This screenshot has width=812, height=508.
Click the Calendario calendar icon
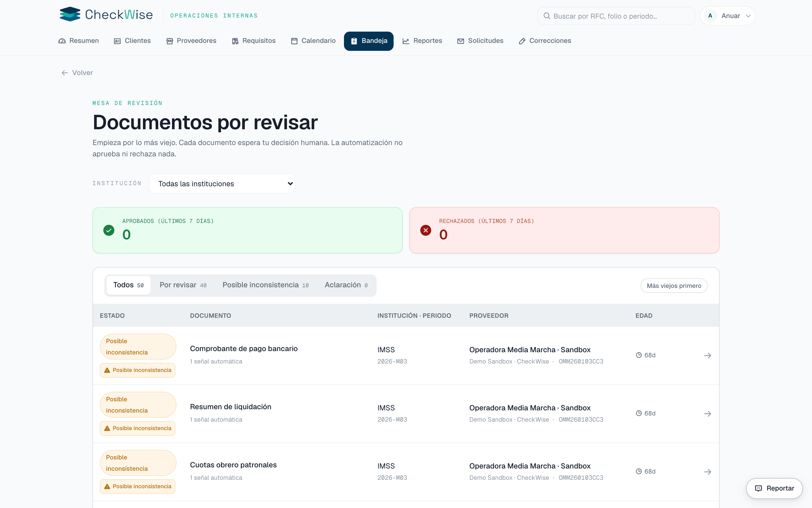click(x=294, y=41)
